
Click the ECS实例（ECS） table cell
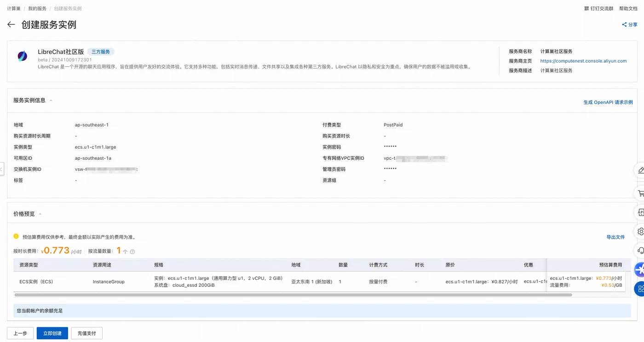pos(36,281)
